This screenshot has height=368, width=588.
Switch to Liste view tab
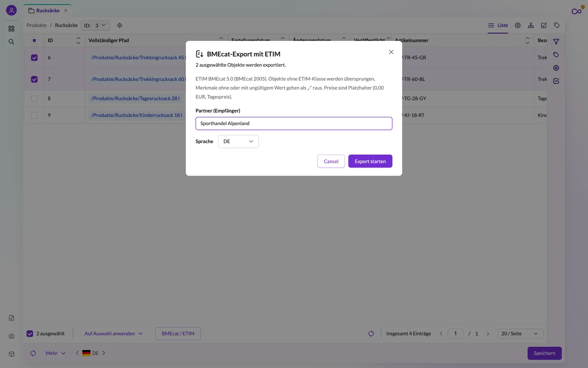click(x=498, y=25)
